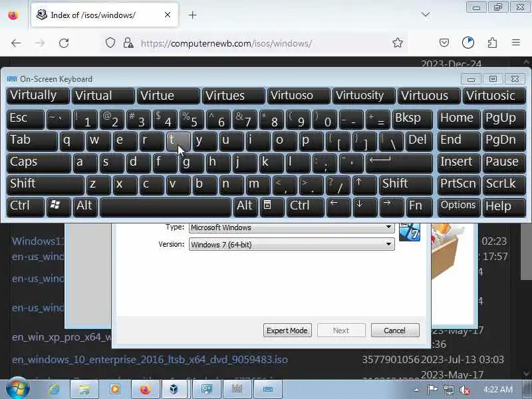
Task: List all tabs dropdown arrow
Action: point(426,15)
